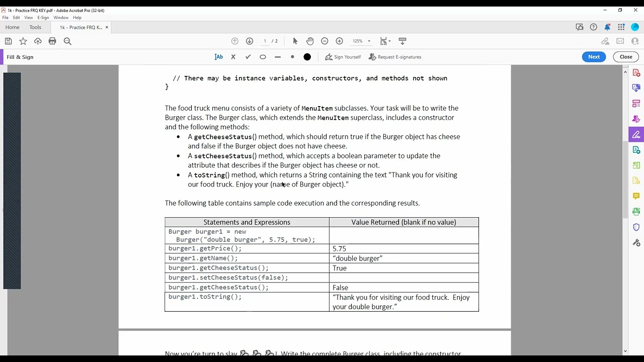This screenshot has height=362, width=644.
Task: Click the Save file icon
Action: click(x=8, y=41)
